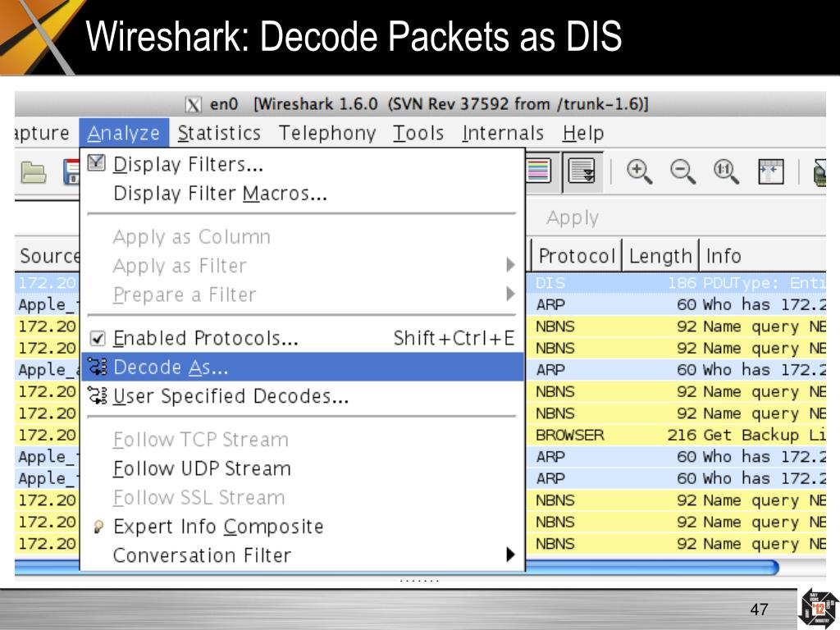Click the zoom in magnifier icon
The image size is (840, 630).
pyautogui.click(x=639, y=172)
